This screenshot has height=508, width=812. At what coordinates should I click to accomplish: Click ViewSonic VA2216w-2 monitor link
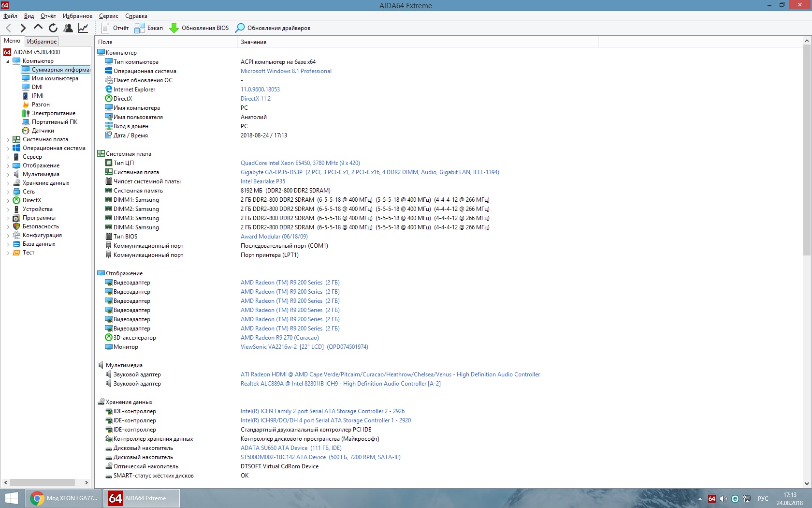[x=304, y=347]
